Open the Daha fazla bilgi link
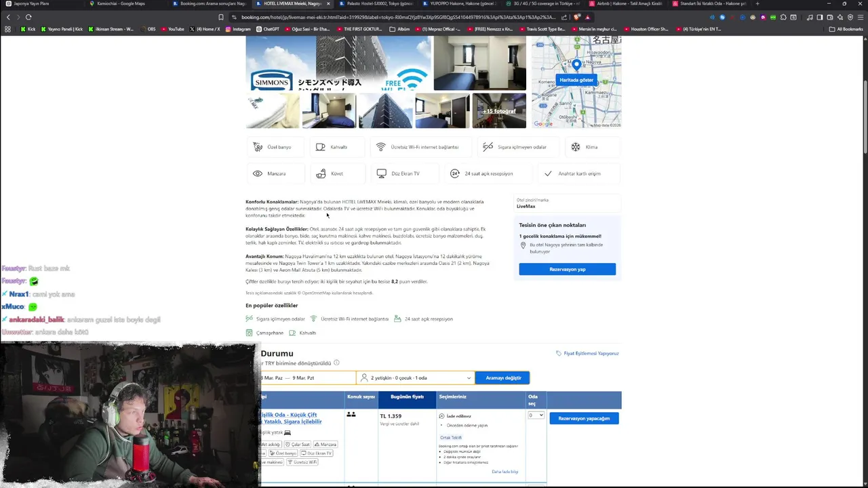Viewport: 868px width, 488px height. click(505, 472)
